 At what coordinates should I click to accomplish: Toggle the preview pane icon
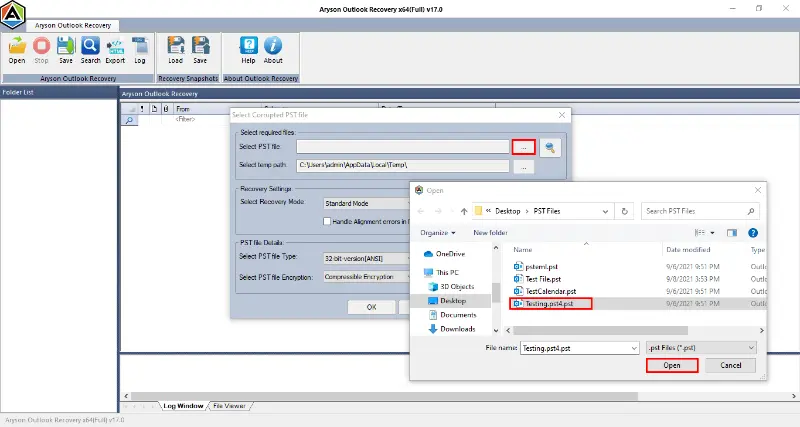pyautogui.click(x=732, y=233)
